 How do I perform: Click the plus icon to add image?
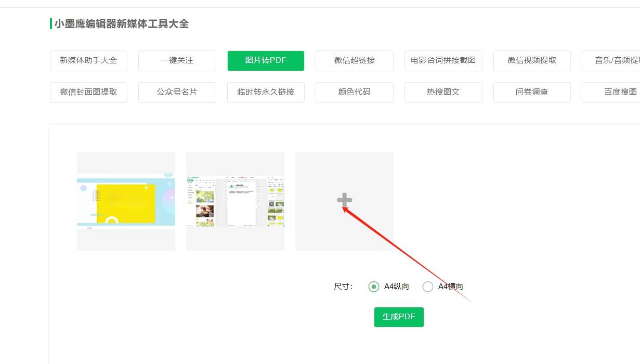344,200
